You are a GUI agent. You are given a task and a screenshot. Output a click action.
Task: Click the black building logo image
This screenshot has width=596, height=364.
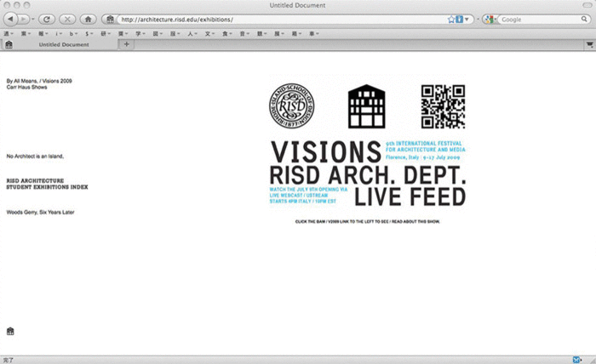(x=366, y=106)
